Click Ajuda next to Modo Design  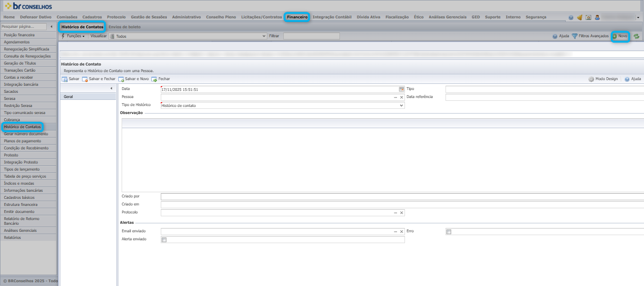click(x=633, y=79)
